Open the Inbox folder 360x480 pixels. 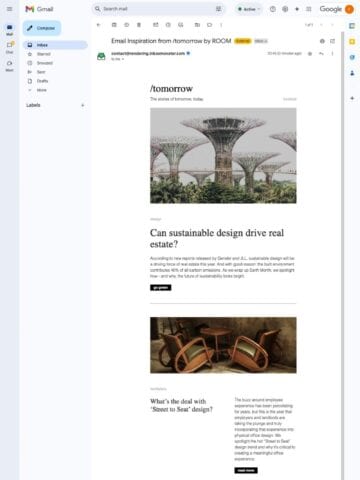(x=55, y=45)
